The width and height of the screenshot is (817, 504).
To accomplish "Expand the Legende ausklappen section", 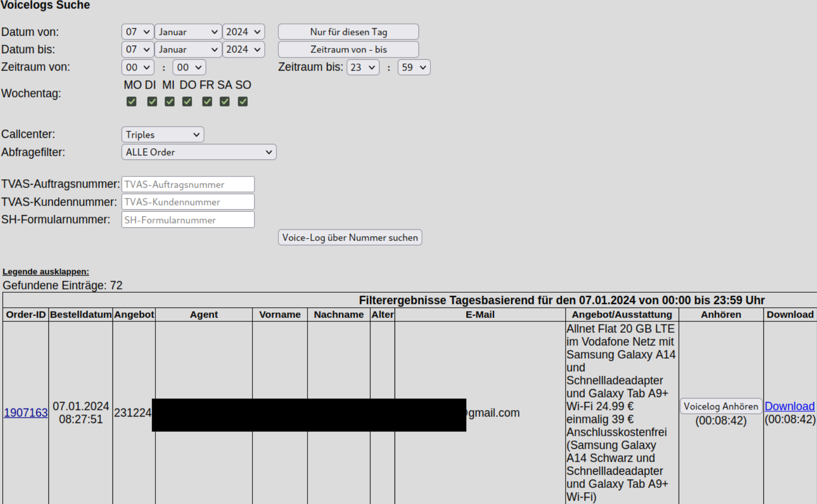I will pos(46,272).
